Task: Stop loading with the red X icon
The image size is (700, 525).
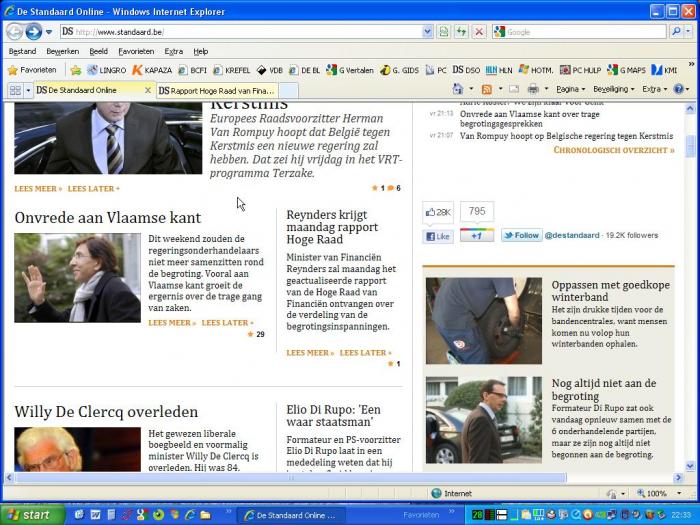Action: tap(479, 32)
